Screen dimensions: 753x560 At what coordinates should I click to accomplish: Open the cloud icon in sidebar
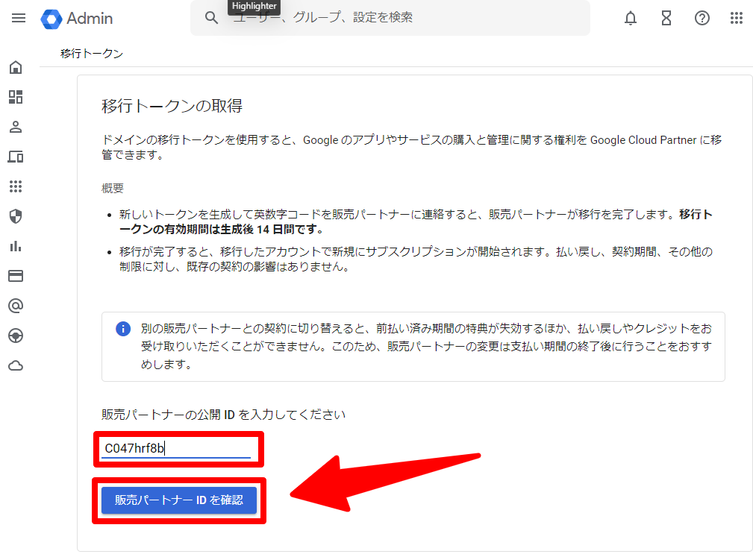click(16, 365)
